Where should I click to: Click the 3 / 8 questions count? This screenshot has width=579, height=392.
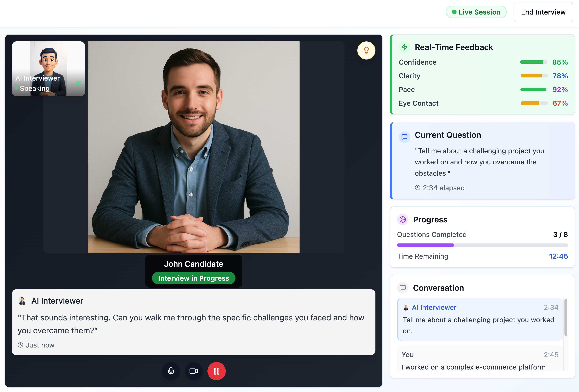coord(560,234)
